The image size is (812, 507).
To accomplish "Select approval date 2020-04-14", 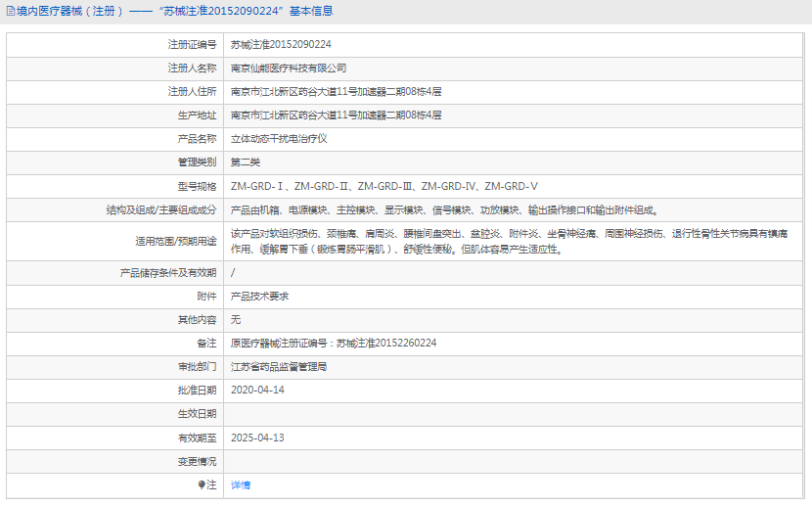I will point(257,391).
